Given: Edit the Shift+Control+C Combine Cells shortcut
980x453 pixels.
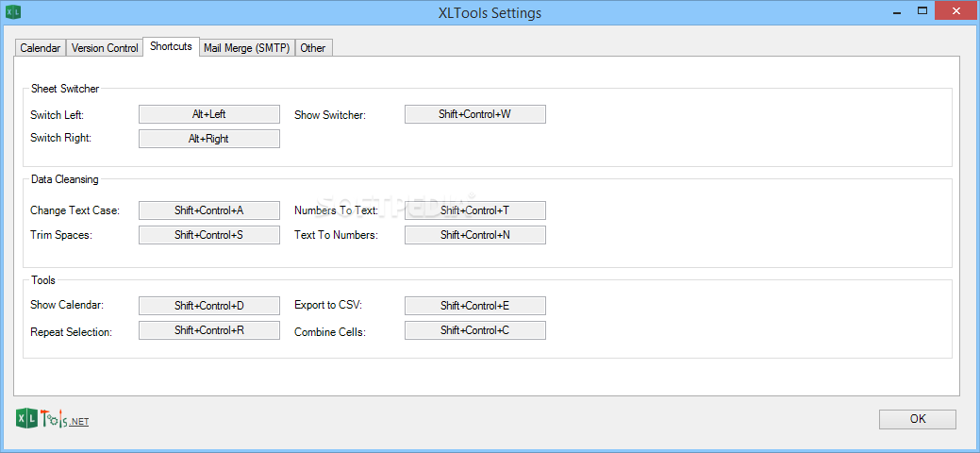Looking at the screenshot, I should coord(475,329).
